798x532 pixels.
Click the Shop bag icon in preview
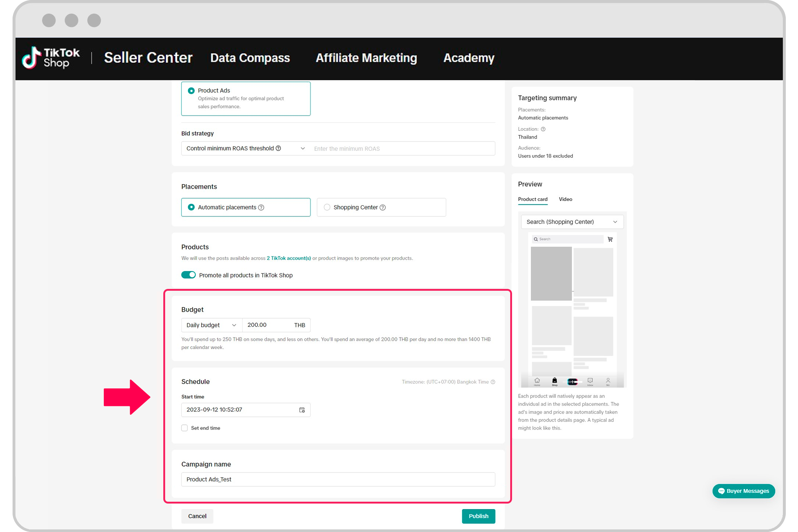tap(555, 381)
